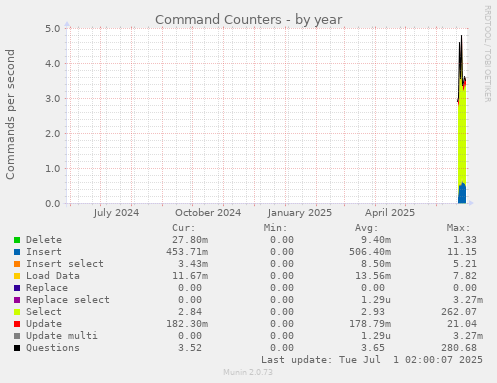Click the Select max value 262.07

[459, 312]
